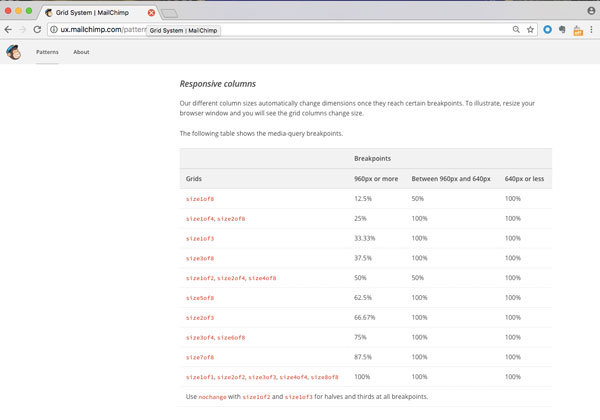Click the size2of3 grid code
The image size is (600, 420).
[x=200, y=318]
